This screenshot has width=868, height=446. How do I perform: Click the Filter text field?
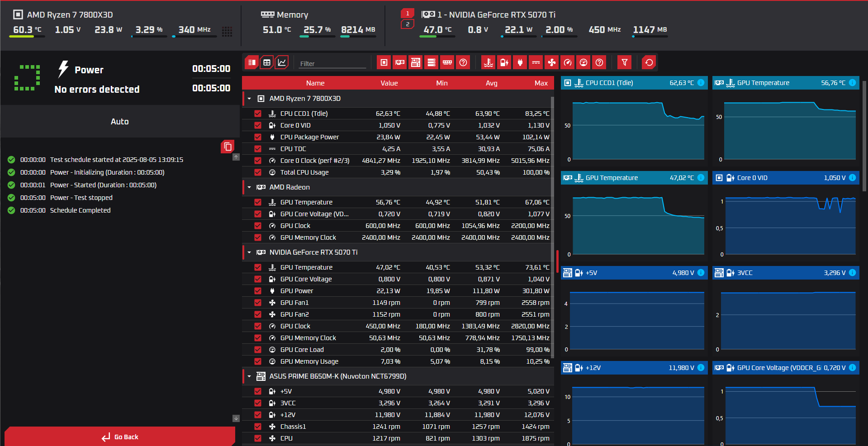pyautogui.click(x=332, y=63)
